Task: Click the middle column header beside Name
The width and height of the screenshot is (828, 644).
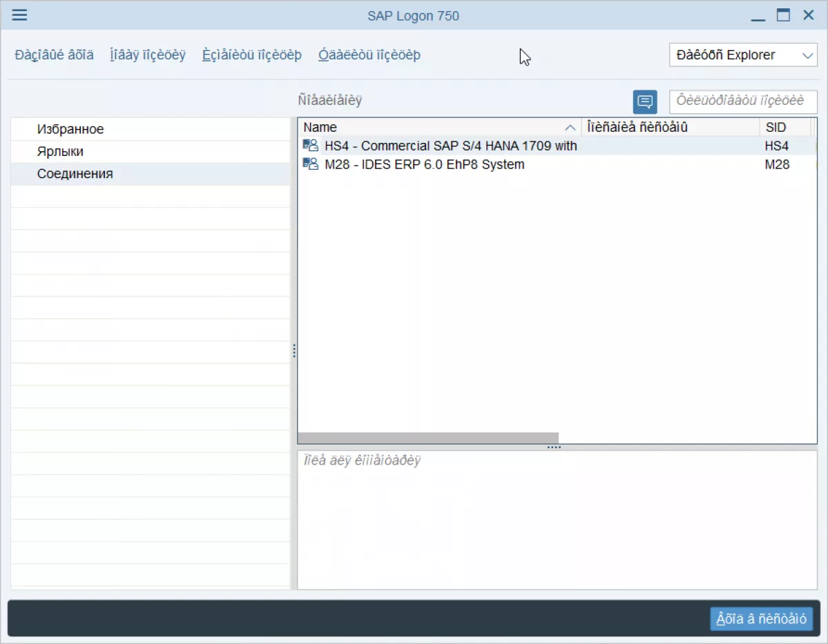Action: coord(670,127)
